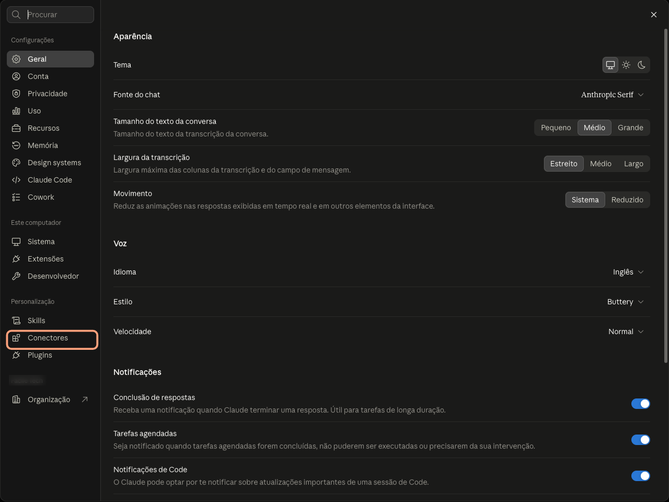Image resolution: width=669 pixels, height=502 pixels.
Task: Click the Procurar search field
Action: [50, 15]
